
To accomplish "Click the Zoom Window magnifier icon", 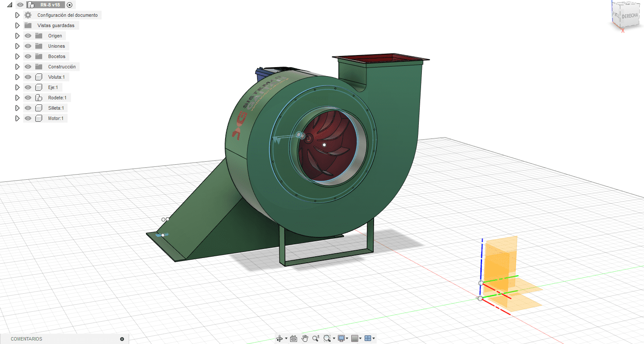I will tap(327, 338).
